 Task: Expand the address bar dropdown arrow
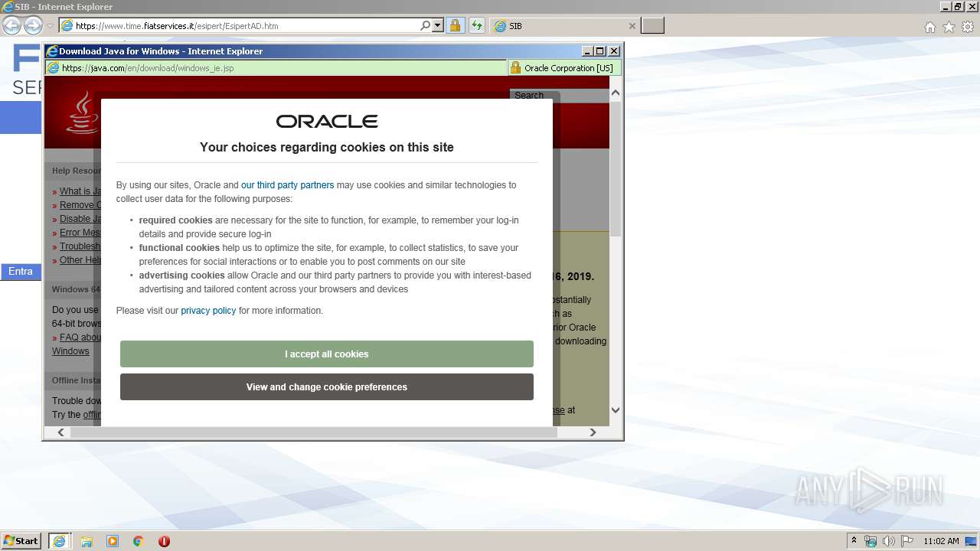438,25
